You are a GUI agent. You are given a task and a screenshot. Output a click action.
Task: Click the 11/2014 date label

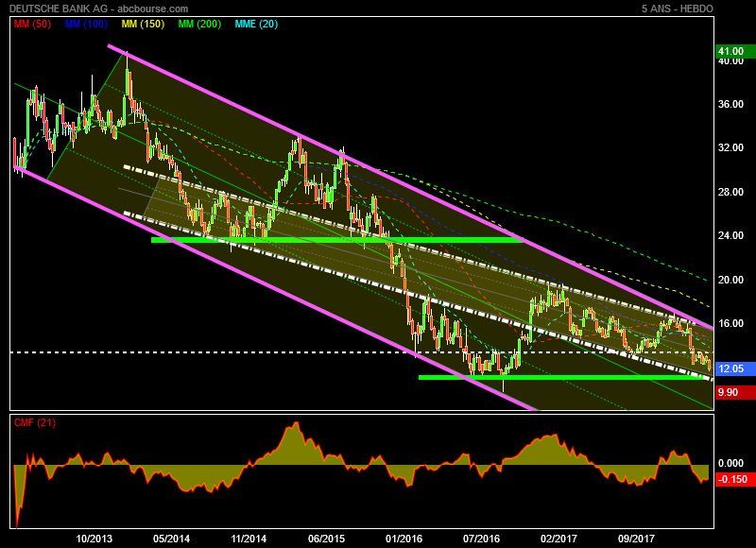249,539
